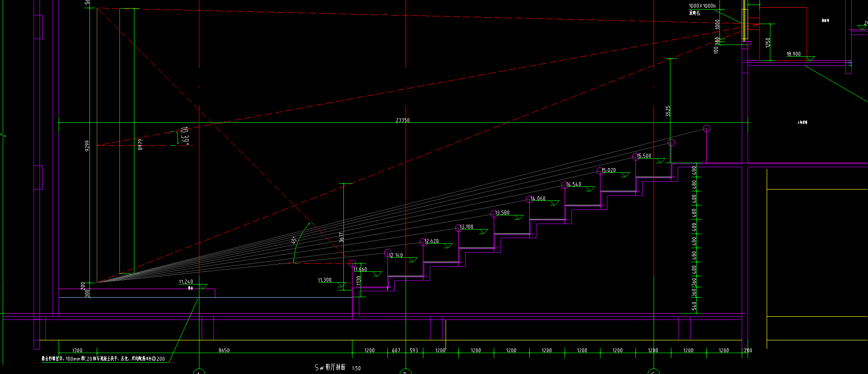
Task: Click the 43° angle annotation
Action: point(294,240)
